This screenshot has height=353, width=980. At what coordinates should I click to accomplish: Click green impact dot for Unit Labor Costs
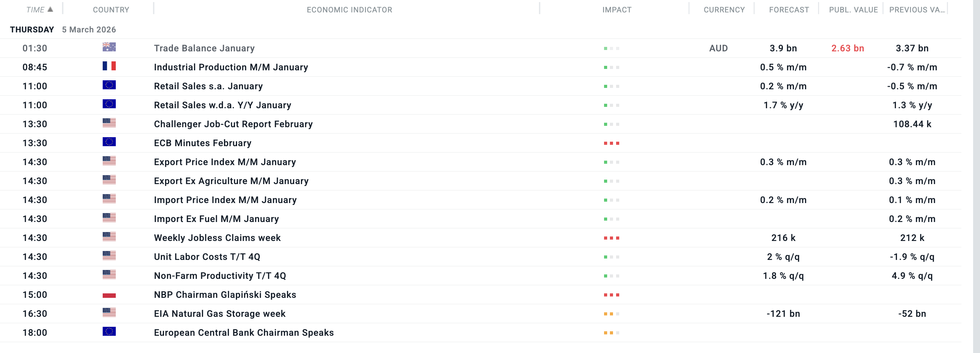(606, 257)
